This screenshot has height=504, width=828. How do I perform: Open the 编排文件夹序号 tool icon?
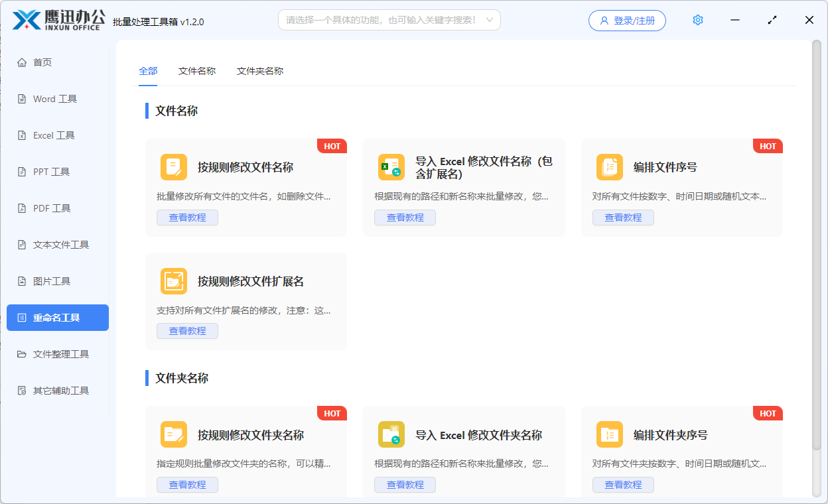(x=610, y=434)
